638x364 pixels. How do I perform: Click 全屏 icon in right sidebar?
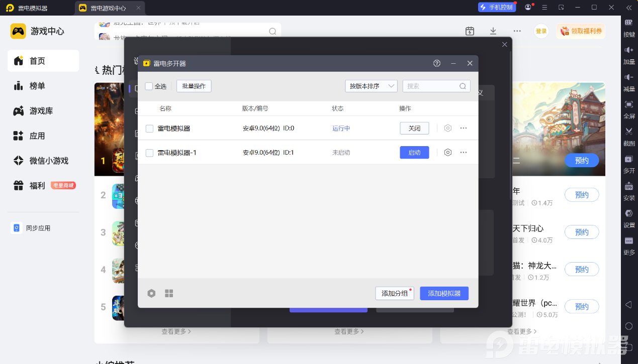pyautogui.click(x=628, y=104)
